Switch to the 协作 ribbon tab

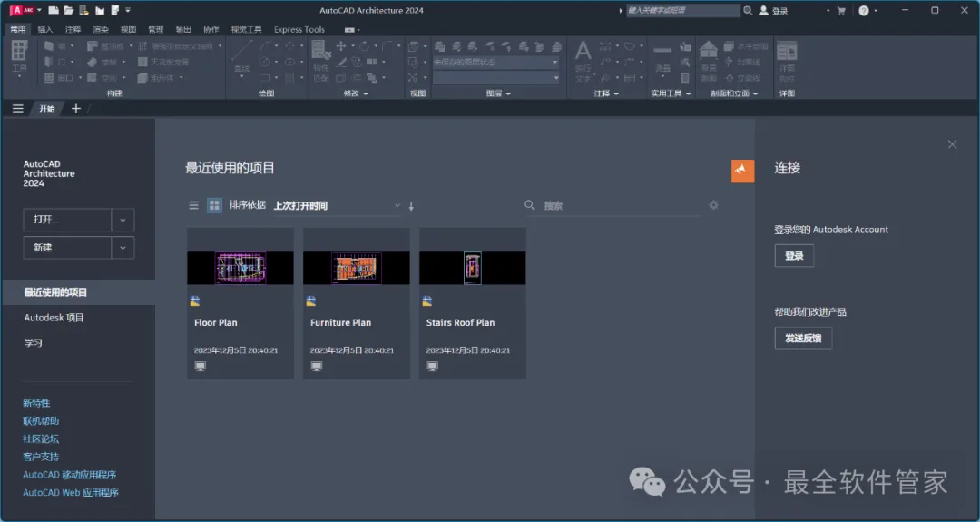tap(211, 29)
